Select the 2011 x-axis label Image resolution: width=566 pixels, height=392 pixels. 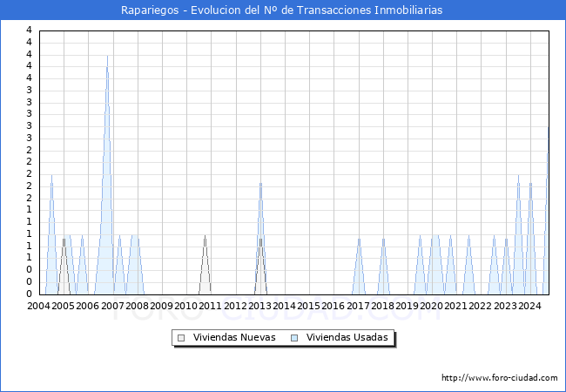210,306
